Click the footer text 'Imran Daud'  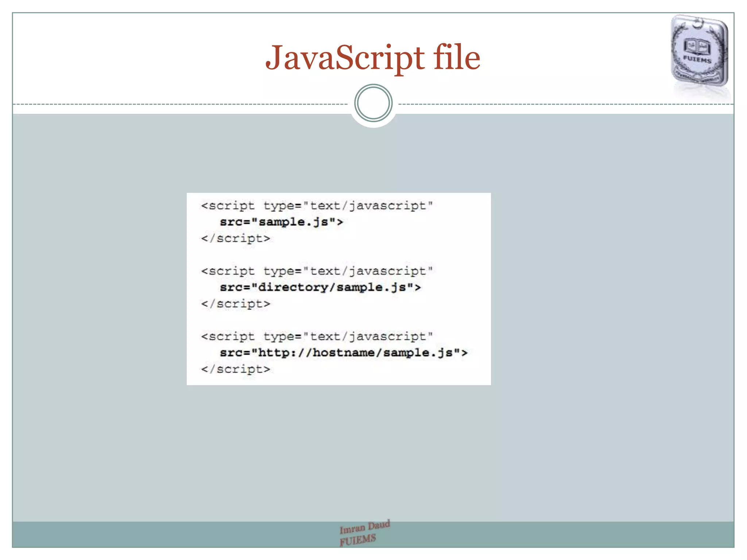coord(365,526)
